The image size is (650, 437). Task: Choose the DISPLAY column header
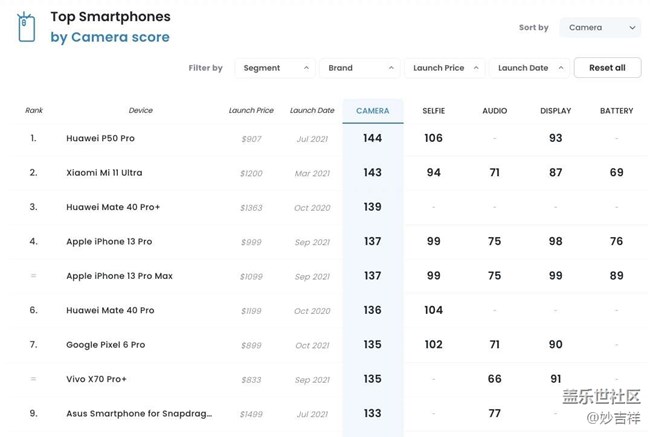(555, 110)
